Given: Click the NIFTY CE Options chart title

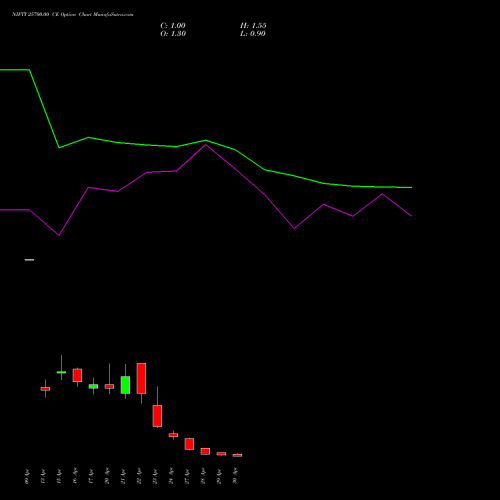Looking at the screenshot, I should [x=72, y=15].
